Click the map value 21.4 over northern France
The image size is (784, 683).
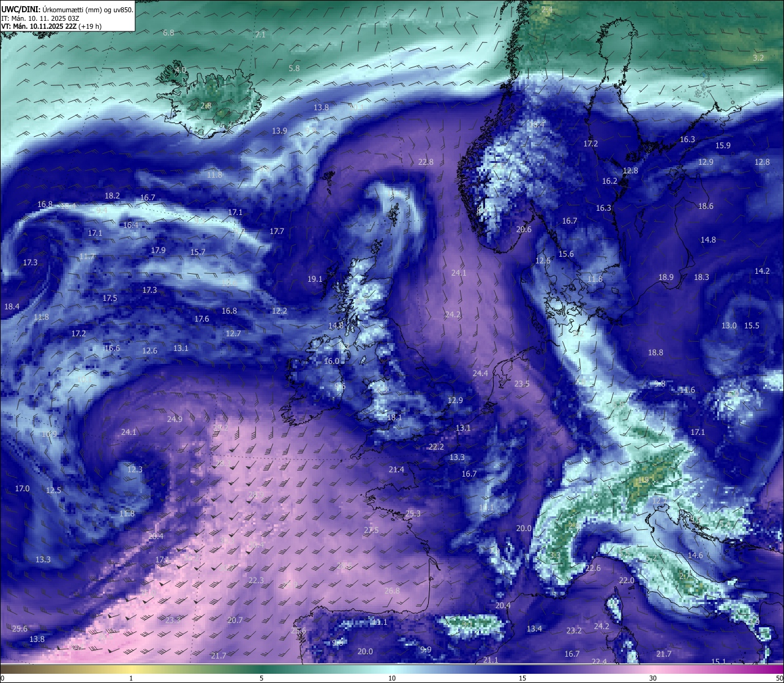[x=396, y=470]
